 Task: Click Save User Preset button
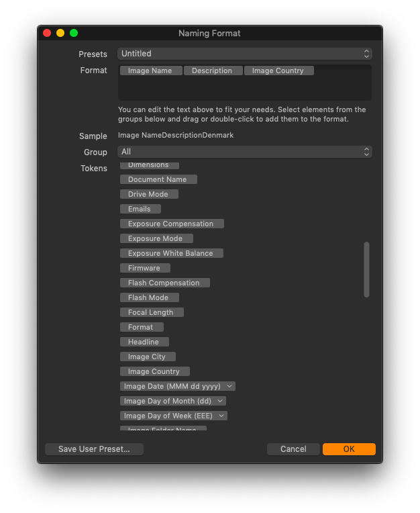pos(94,449)
